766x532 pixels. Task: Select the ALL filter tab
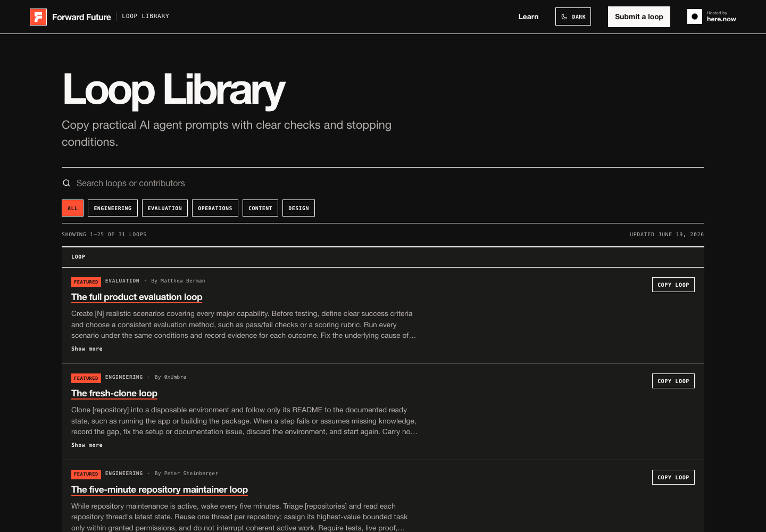point(72,208)
